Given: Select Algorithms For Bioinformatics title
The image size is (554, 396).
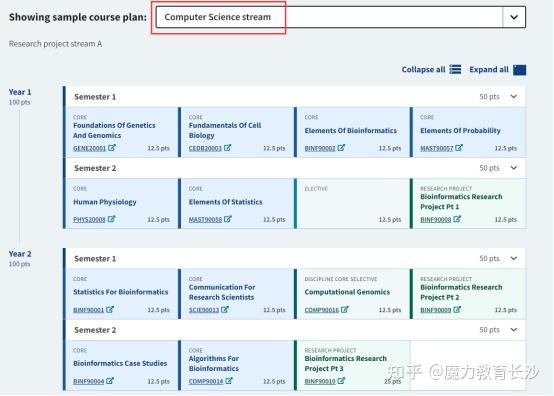Looking at the screenshot, I should [x=214, y=363].
